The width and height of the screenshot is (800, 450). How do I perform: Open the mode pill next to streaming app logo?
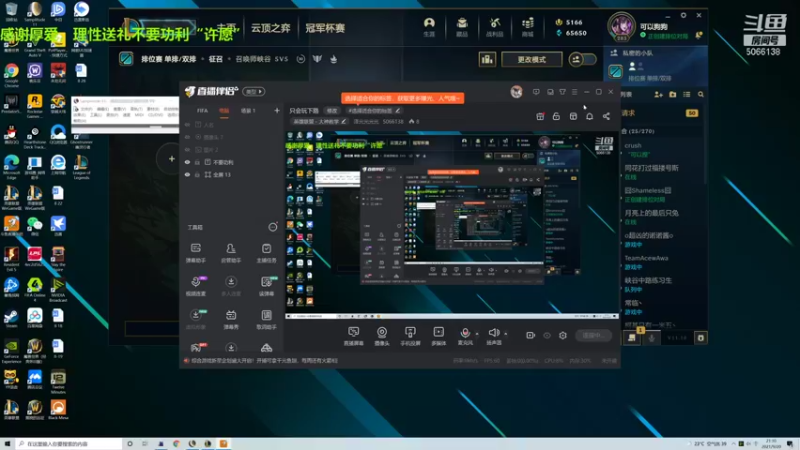[254, 92]
